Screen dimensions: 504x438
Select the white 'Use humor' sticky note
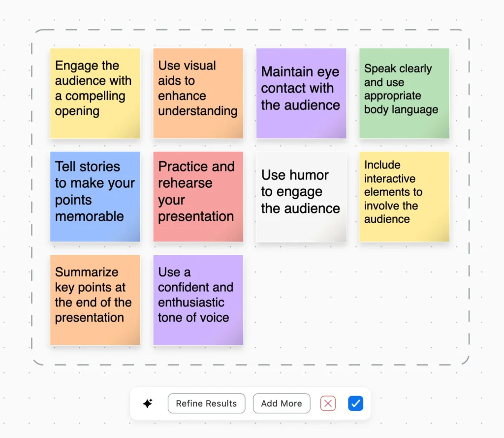301,197
